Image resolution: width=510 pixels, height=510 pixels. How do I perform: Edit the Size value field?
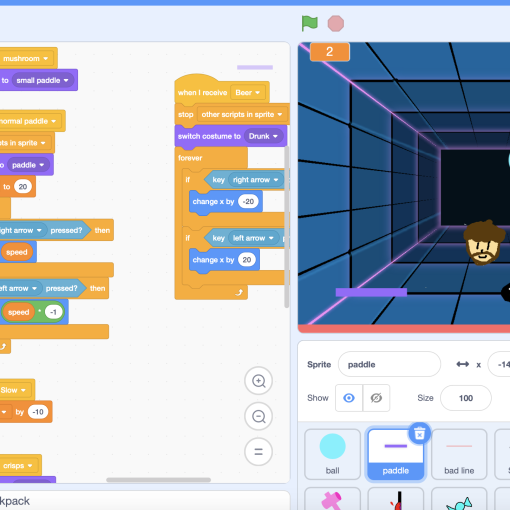[x=466, y=398]
